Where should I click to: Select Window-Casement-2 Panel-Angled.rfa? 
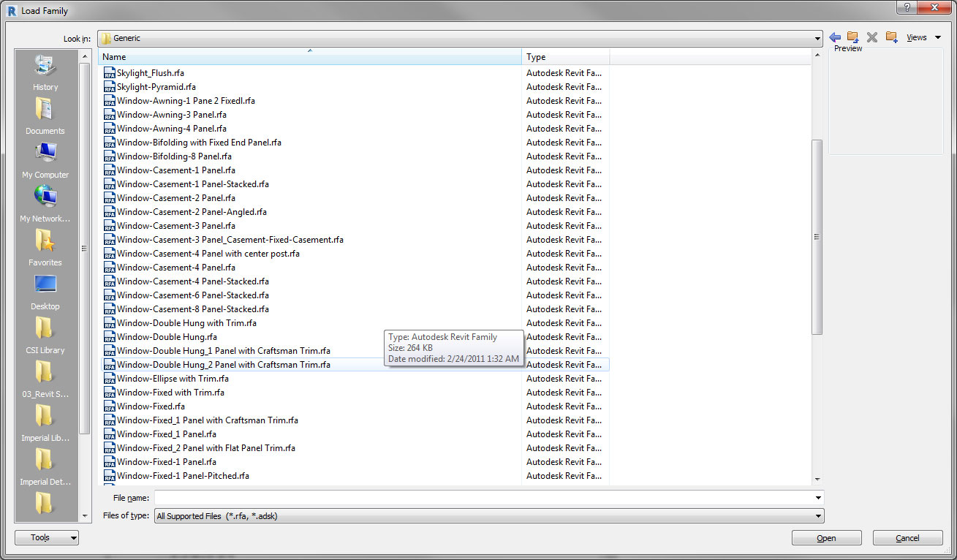192,212
